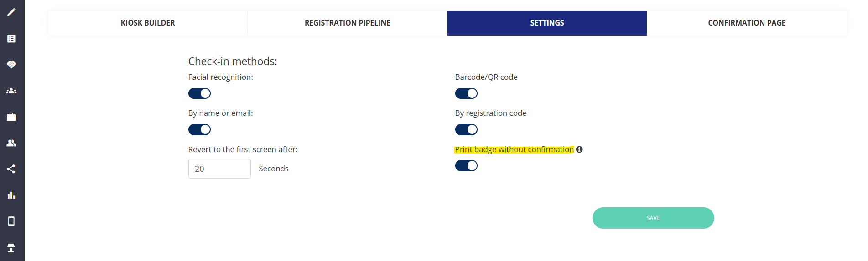Toggle By name or email check-in

click(199, 130)
